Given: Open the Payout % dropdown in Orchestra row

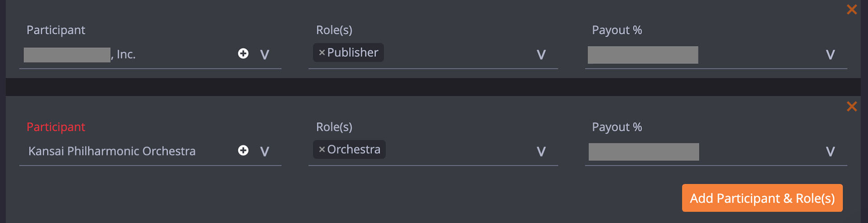Looking at the screenshot, I should pyautogui.click(x=830, y=151).
